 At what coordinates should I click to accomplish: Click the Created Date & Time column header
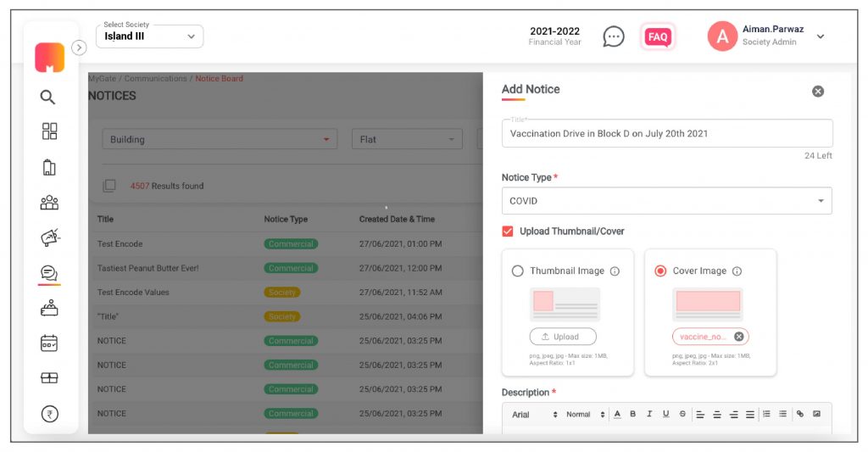(x=397, y=220)
